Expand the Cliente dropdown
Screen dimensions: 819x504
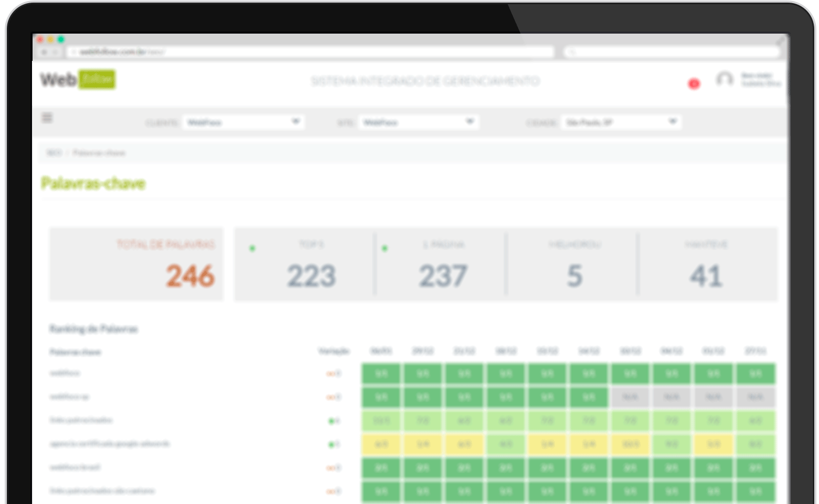tap(243, 122)
